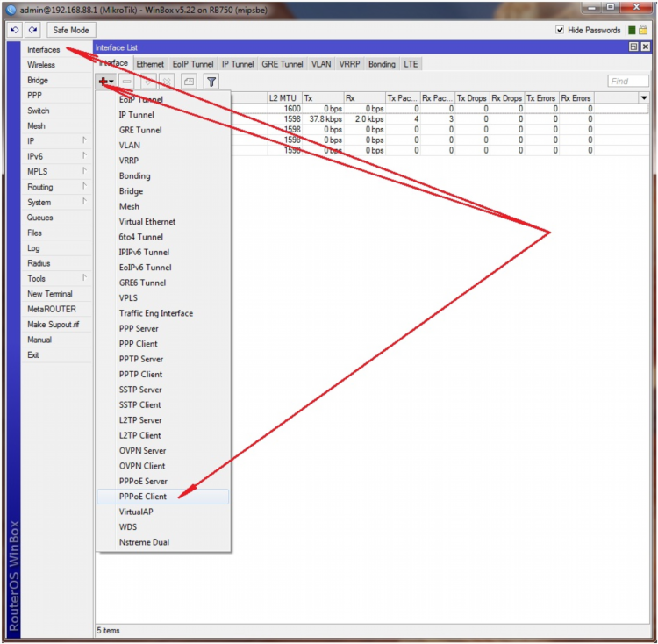The width and height of the screenshot is (658, 644).
Task: Switch to the Ethernet tab
Action: tap(150, 64)
